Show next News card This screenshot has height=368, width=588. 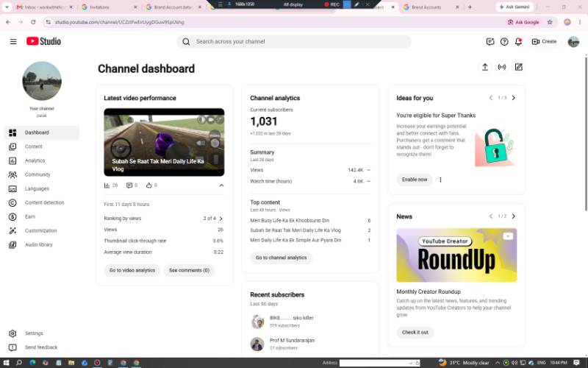(x=514, y=216)
